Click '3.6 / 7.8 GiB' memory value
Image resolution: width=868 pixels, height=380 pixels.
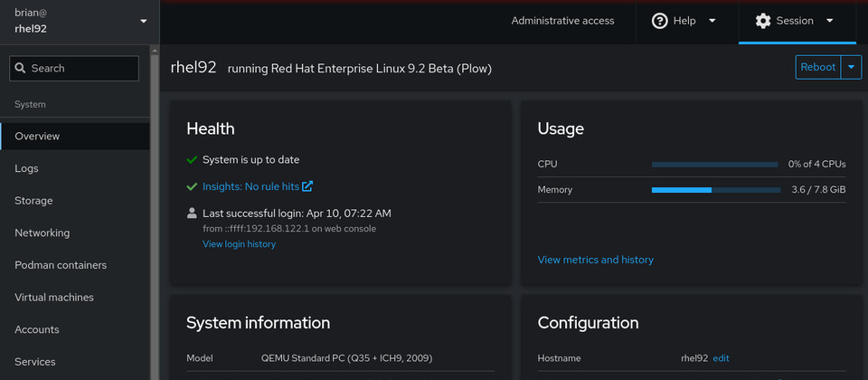pos(819,190)
